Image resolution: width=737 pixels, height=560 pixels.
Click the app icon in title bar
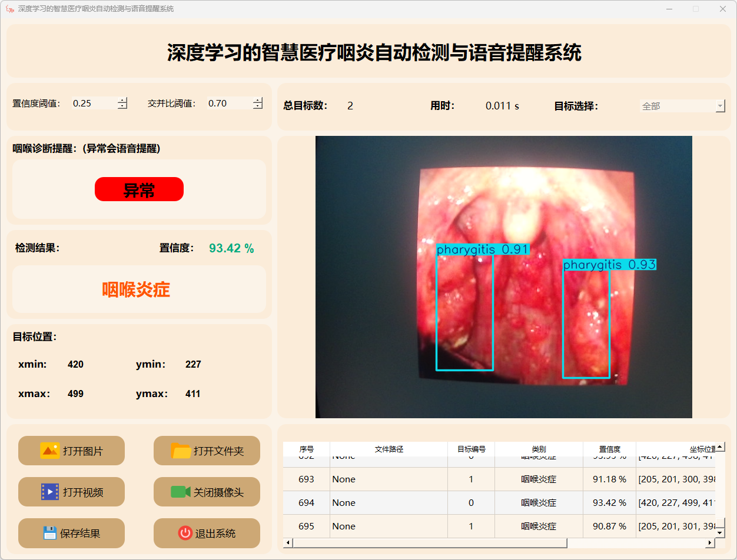(9, 9)
